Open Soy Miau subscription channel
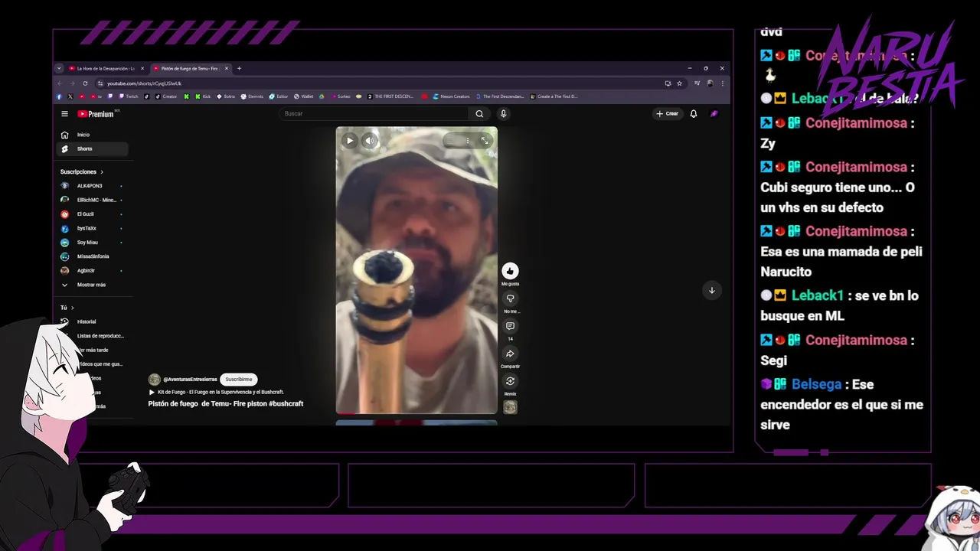The width and height of the screenshot is (980, 551). (x=93, y=243)
